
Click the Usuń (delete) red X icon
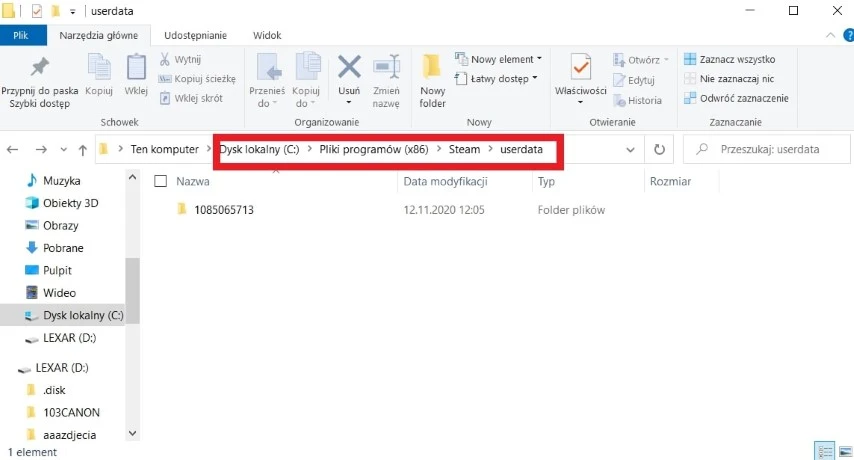point(349,70)
